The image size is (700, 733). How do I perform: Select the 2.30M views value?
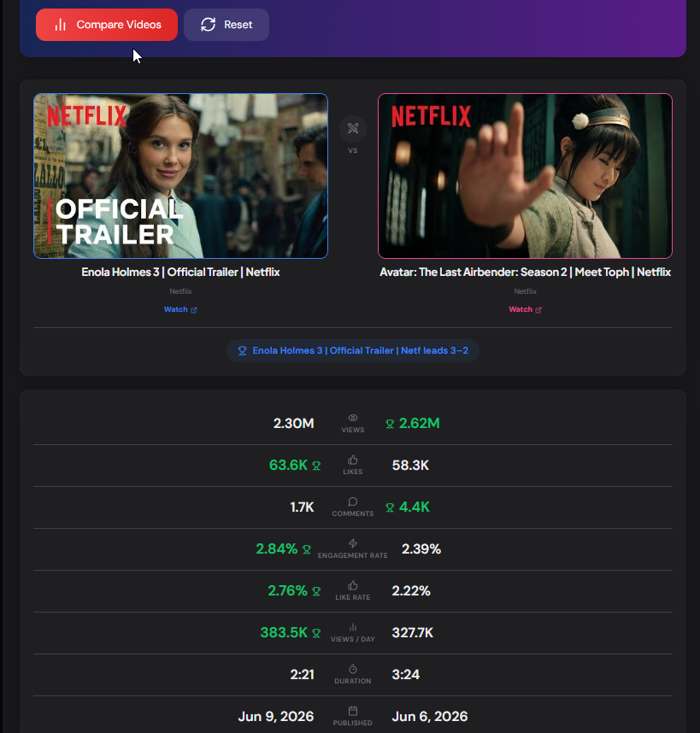point(294,424)
